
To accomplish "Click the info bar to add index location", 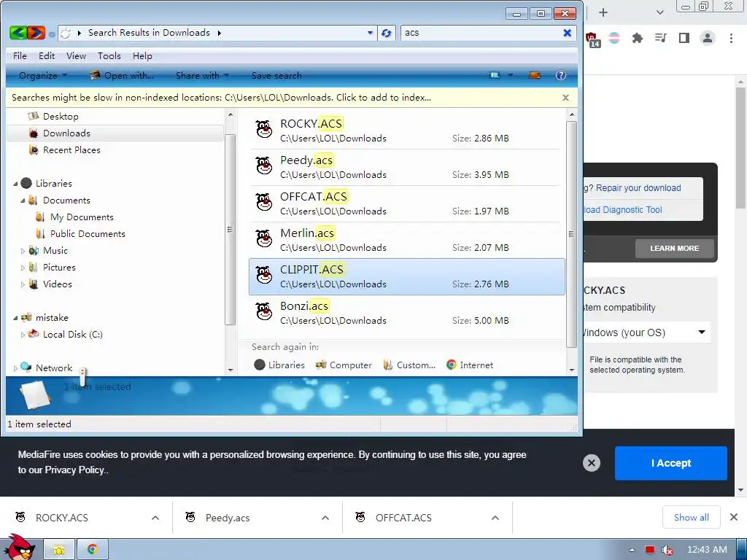I will tap(222, 98).
